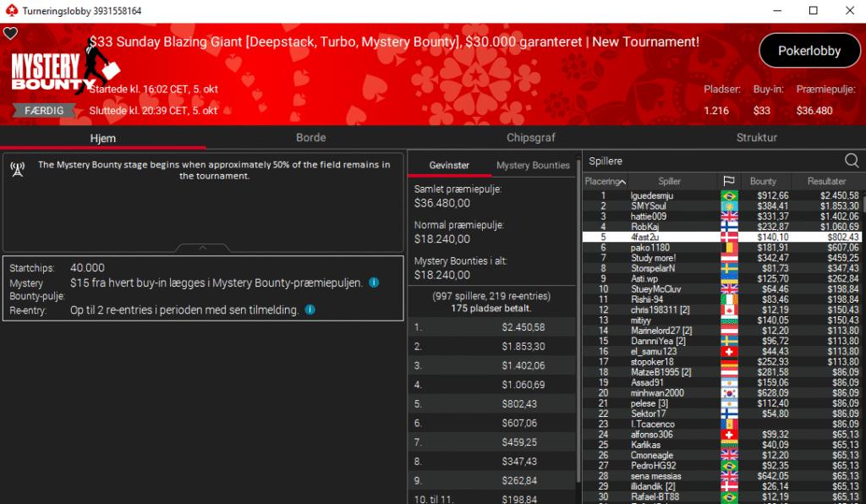
Task: Open the Struktur tab
Action: (x=756, y=137)
